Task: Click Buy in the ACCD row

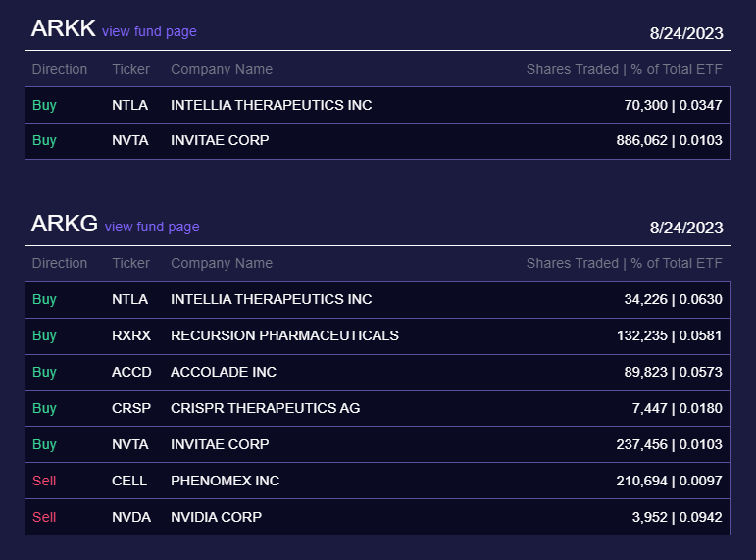Action: (x=44, y=372)
